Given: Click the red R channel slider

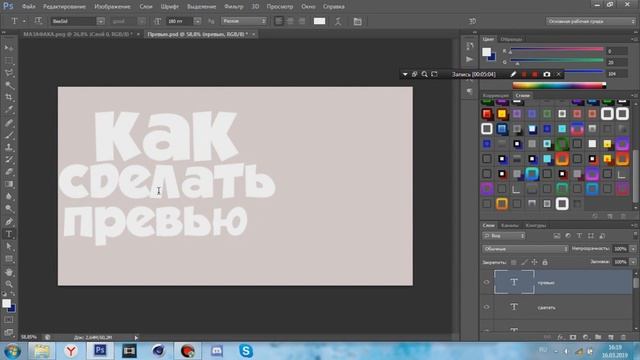Looking at the screenshot, I should pos(557,49).
